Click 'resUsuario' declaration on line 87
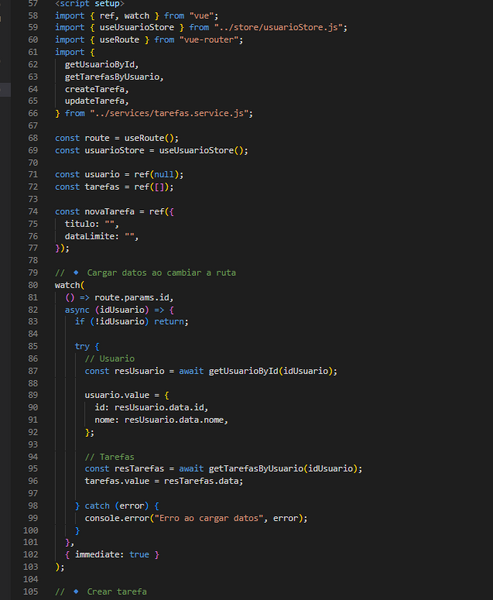The width and height of the screenshot is (493, 600). tap(139, 371)
